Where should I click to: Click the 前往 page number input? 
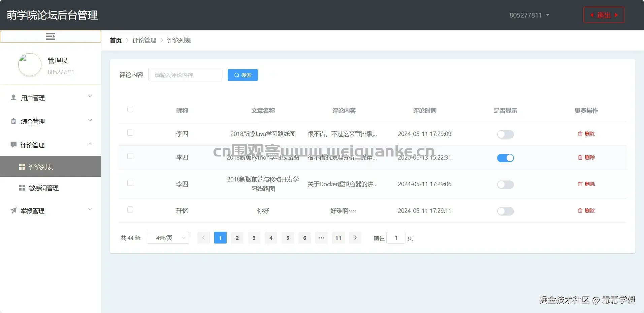click(396, 238)
